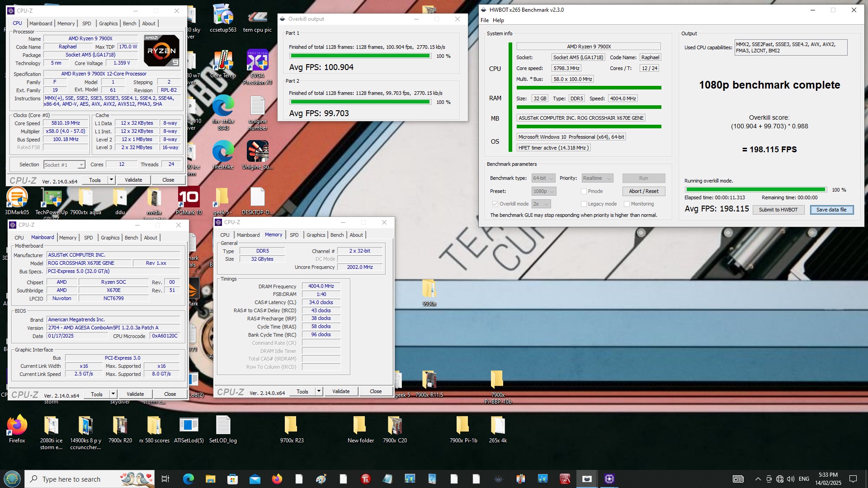Expand the Tools arrow in CPU-Z Mainboard window
The image size is (868, 488).
pyautogui.click(x=113, y=394)
